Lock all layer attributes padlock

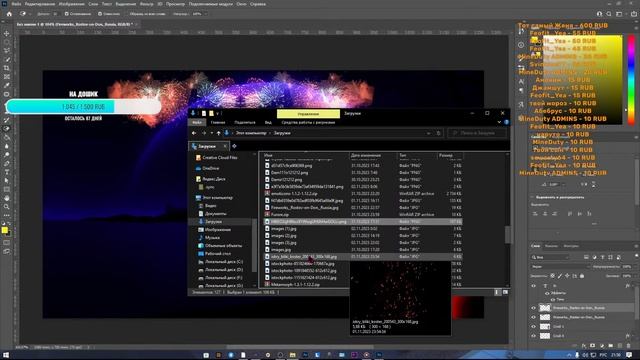click(582, 276)
